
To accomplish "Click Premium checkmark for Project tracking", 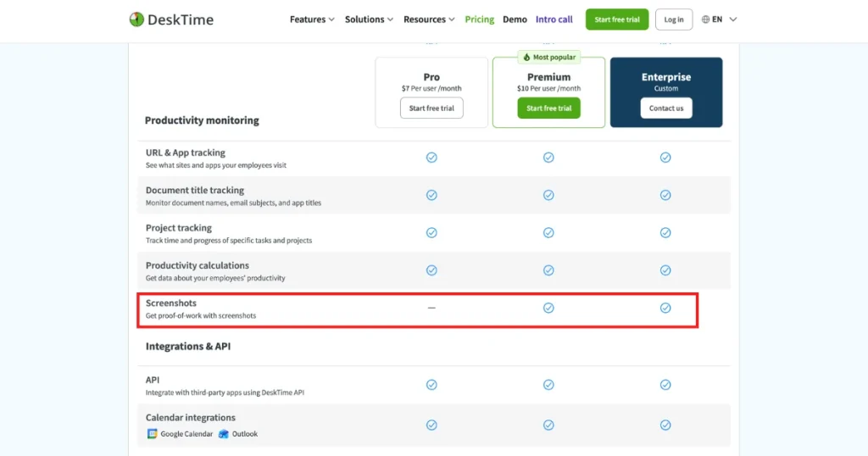I will click(548, 233).
